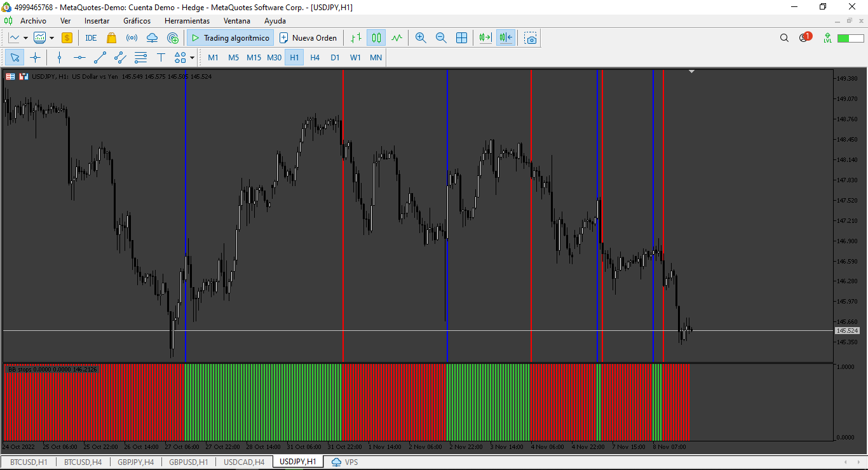Image resolution: width=868 pixels, height=470 pixels.
Task: Click the zoom in magnifier icon
Action: [421, 38]
